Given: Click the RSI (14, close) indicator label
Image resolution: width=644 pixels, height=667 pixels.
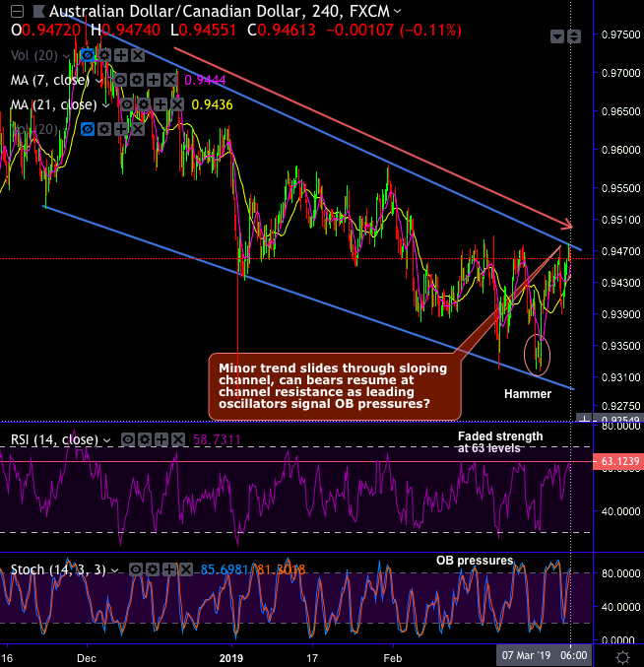Looking at the screenshot, I should coord(54,439).
